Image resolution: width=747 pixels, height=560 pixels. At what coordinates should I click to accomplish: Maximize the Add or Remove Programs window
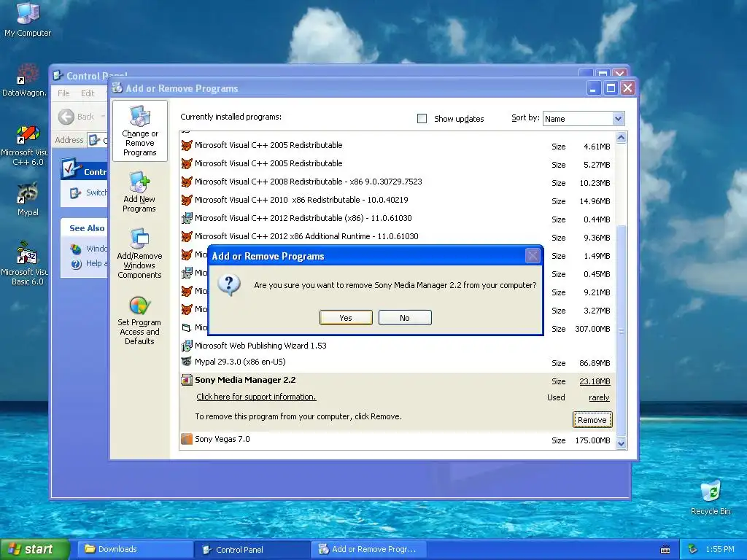(611, 88)
